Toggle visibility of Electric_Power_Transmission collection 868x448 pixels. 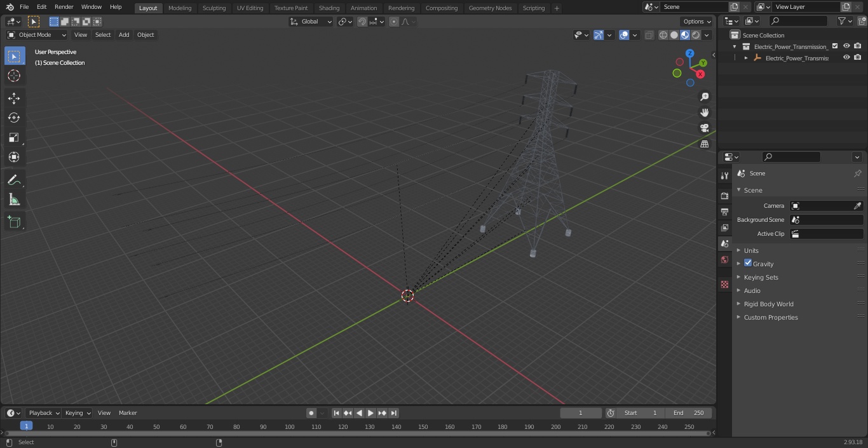point(846,46)
